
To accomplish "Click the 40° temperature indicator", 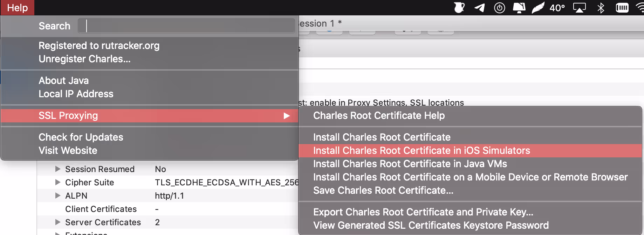I will tap(557, 8).
